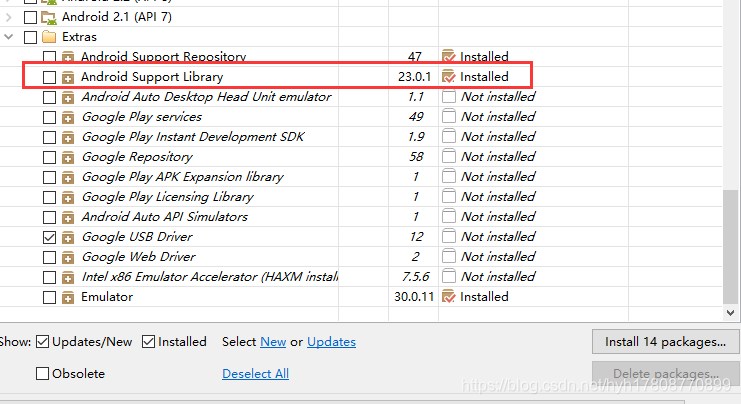Click the Google Play Licensing Library package icon
The width and height of the screenshot is (741, 404).
68,197
